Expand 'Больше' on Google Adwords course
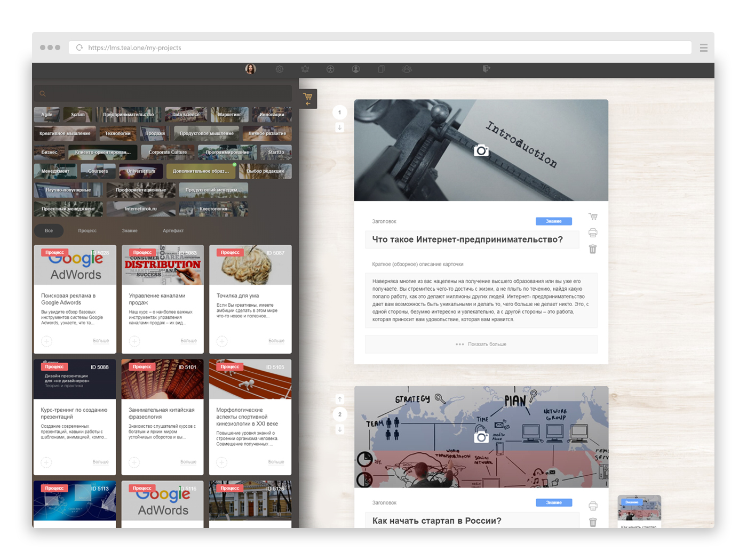Screen dimensions: 747x560 point(101,341)
